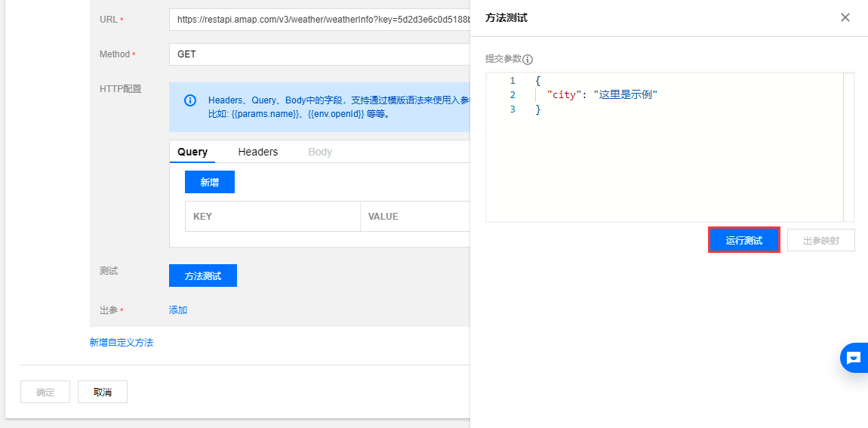Image resolution: width=868 pixels, height=428 pixels.
Task: Close the 方法测试 panel with X icon
Action: [x=845, y=17]
